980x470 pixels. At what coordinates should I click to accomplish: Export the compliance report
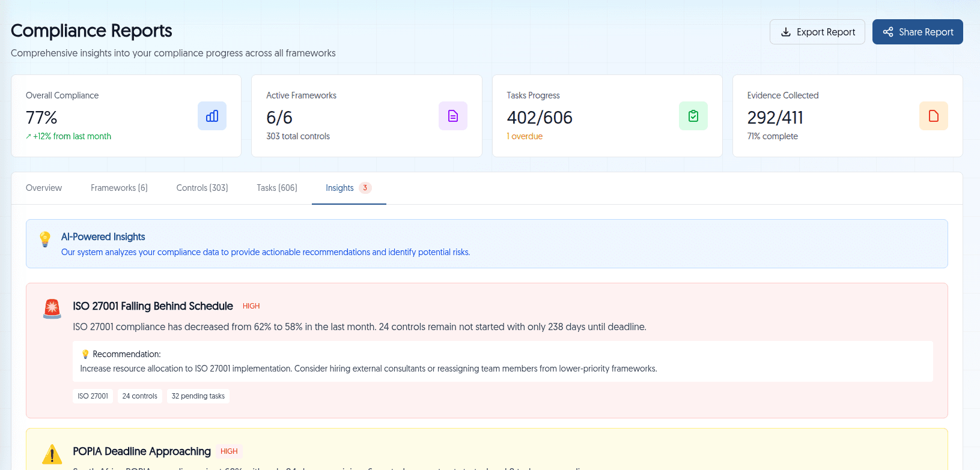click(x=817, y=32)
